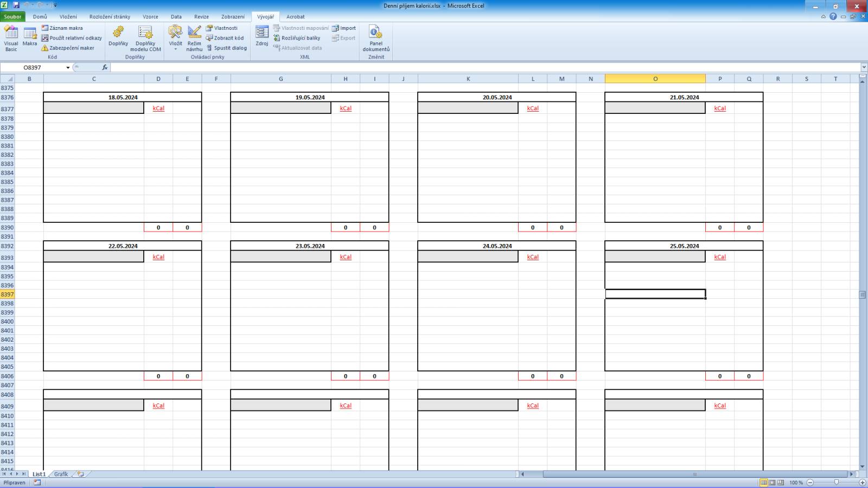This screenshot has height=488, width=868.
Task: Switch to Rozložení stránky tab
Action: click(x=110, y=17)
